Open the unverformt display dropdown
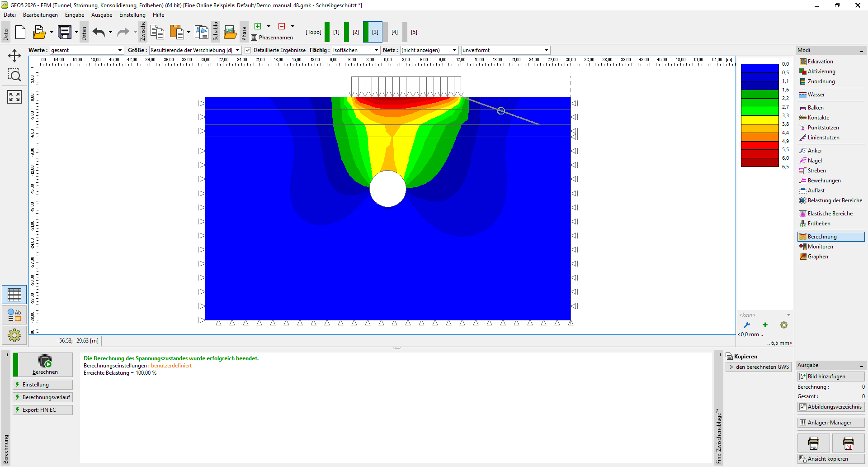868x467 pixels. [x=505, y=50]
